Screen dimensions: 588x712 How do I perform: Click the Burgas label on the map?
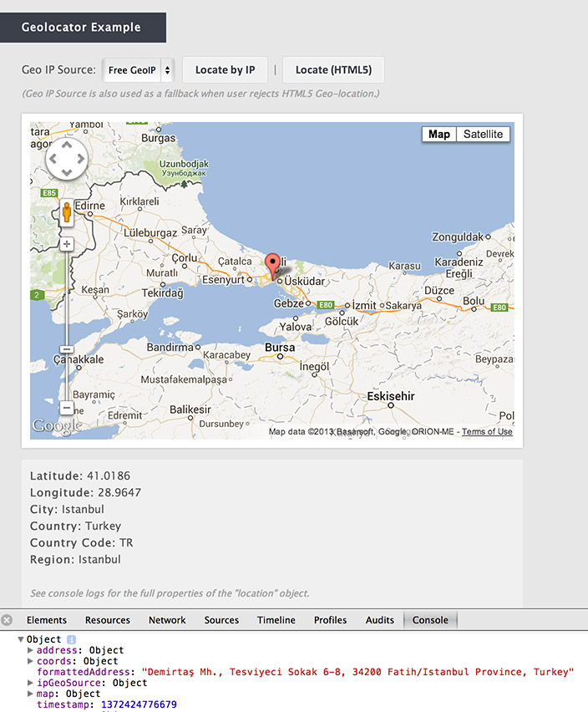[158, 138]
